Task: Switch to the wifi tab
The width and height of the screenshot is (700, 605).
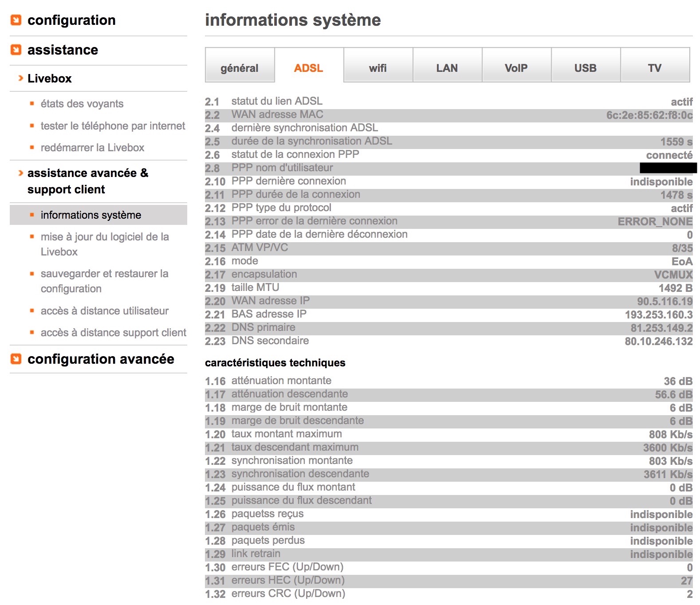Action: coord(378,68)
